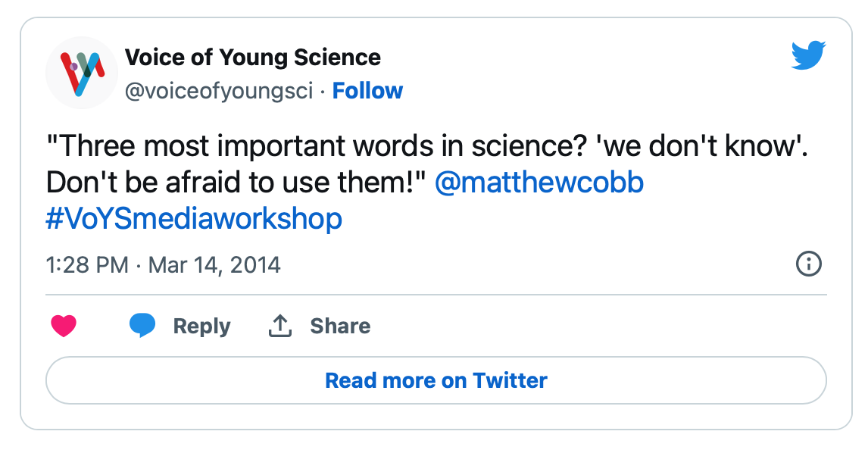This screenshot has height=450, width=868.
Task: Open the #VoYSmediaworkshop hashtag
Action: pos(194,219)
